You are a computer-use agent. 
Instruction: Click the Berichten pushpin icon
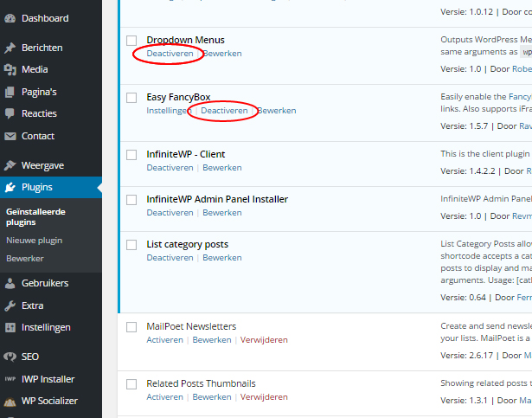coord(10,48)
